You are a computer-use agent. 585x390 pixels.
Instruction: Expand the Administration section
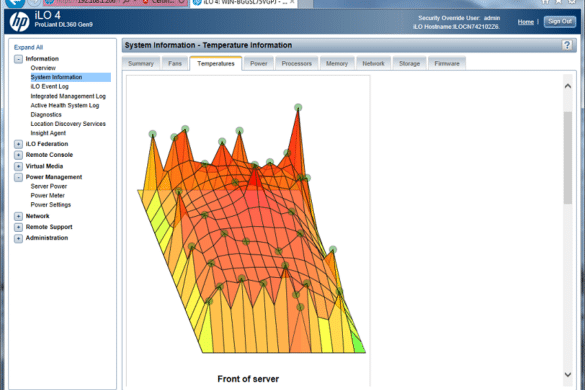18,238
